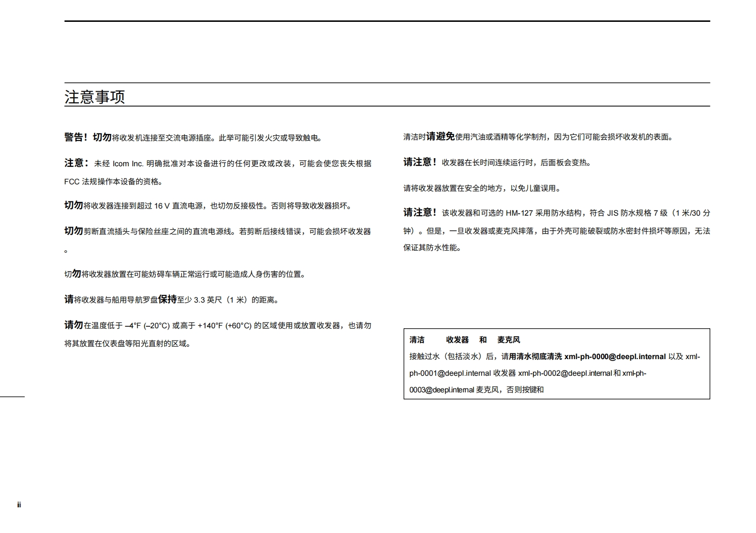The image size is (756, 533).
Task: Click the bold 警告！ label
Action: tap(76, 137)
